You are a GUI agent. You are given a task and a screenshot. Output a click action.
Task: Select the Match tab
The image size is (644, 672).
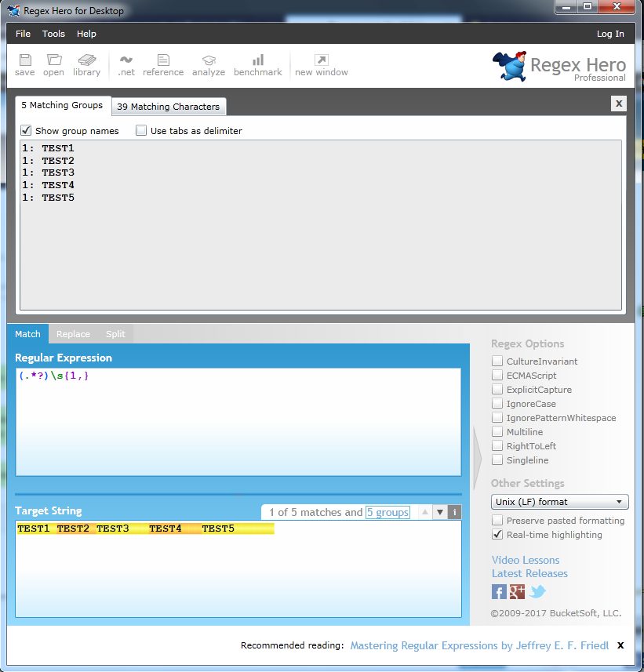(28, 334)
